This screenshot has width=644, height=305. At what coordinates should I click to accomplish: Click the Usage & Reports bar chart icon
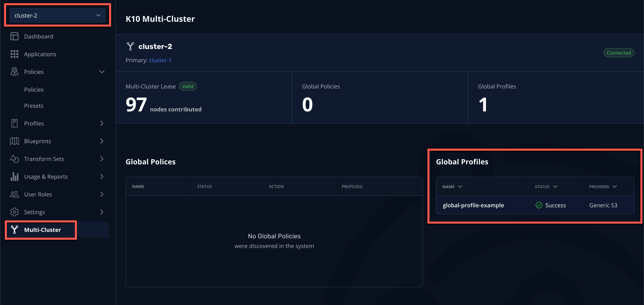pyautogui.click(x=14, y=176)
